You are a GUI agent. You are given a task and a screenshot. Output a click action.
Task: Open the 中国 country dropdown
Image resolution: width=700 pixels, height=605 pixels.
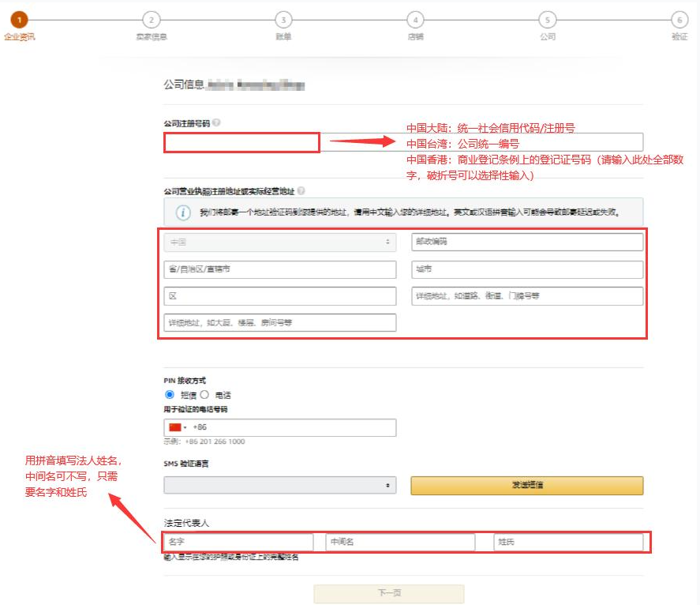pos(280,242)
